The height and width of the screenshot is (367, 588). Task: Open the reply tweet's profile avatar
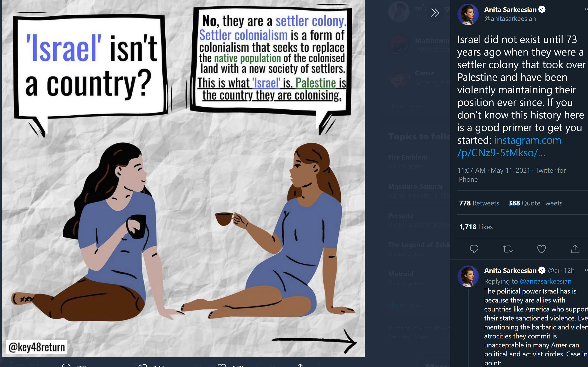(x=468, y=276)
